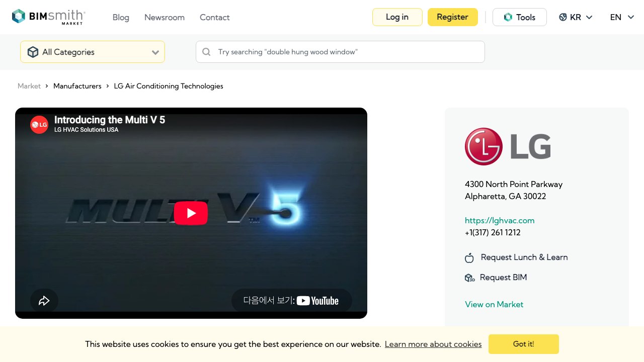The width and height of the screenshot is (644, 362).
Task: Click the LG manufacturer logo
Action: coord(508,146)
